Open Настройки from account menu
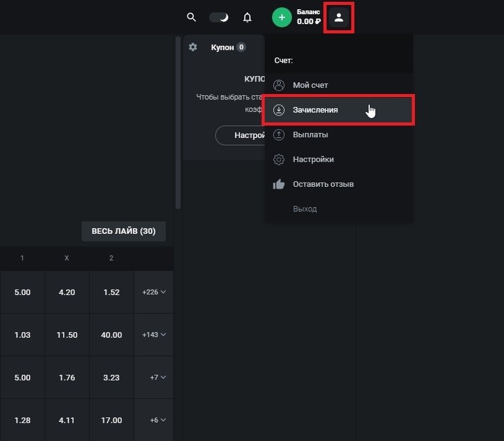 click(339, 160)
